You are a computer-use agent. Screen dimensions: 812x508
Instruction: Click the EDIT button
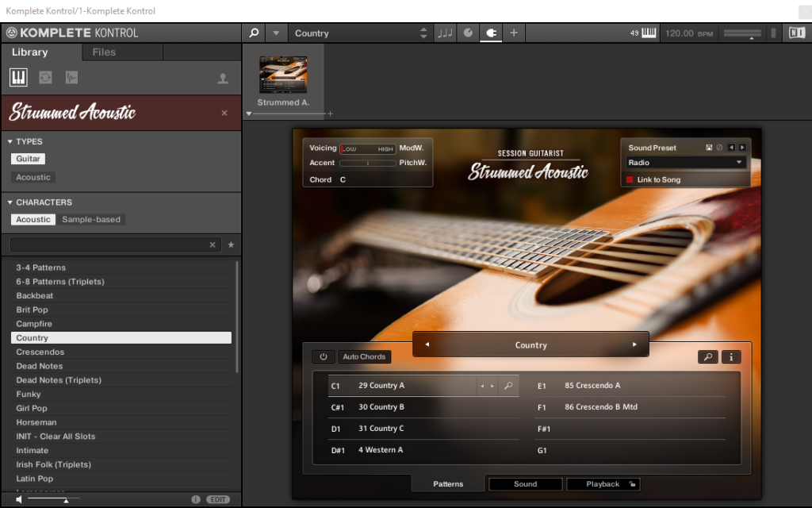coord(218,499)
